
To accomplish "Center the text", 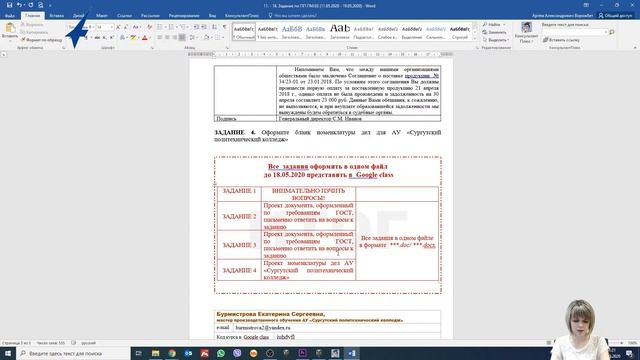I will coord(167,38).
